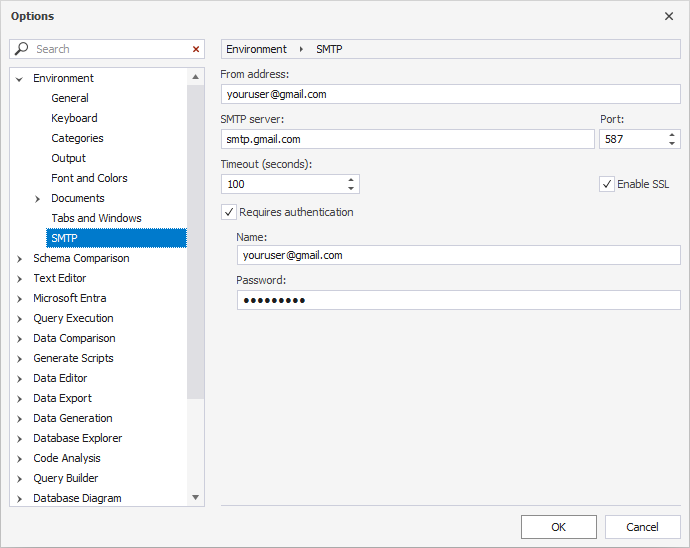Clear the search box with red X
Screen dimensions: 690x548
click(x=196, y=49)
